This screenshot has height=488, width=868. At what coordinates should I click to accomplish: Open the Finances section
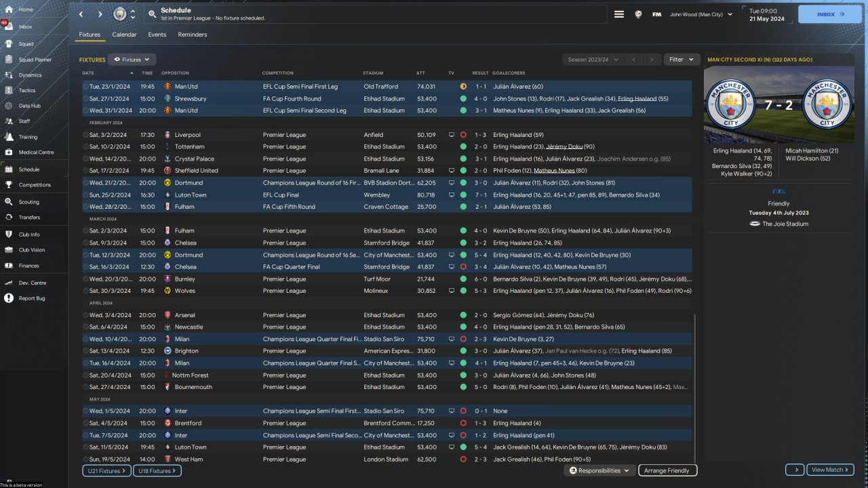pyautogui.click(x=9, y=266)
